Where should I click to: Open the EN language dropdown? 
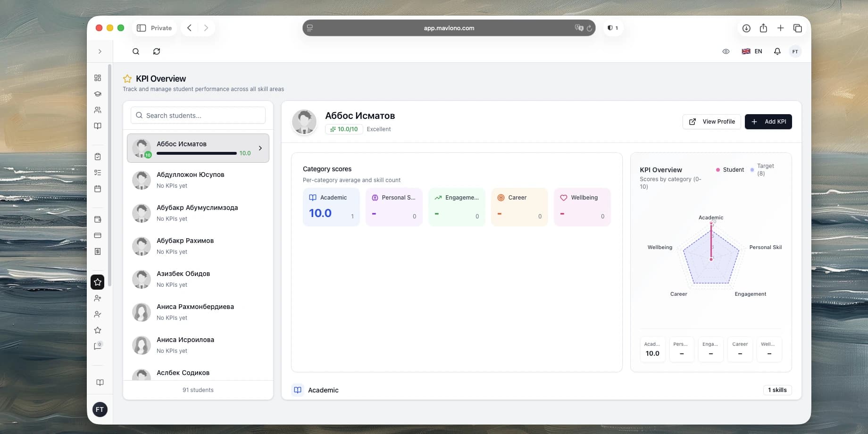752,51
